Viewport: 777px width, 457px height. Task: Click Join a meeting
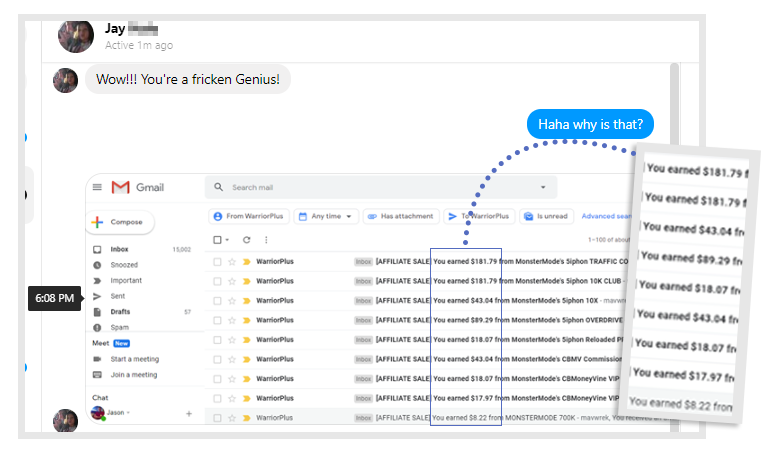pos(134,375)
